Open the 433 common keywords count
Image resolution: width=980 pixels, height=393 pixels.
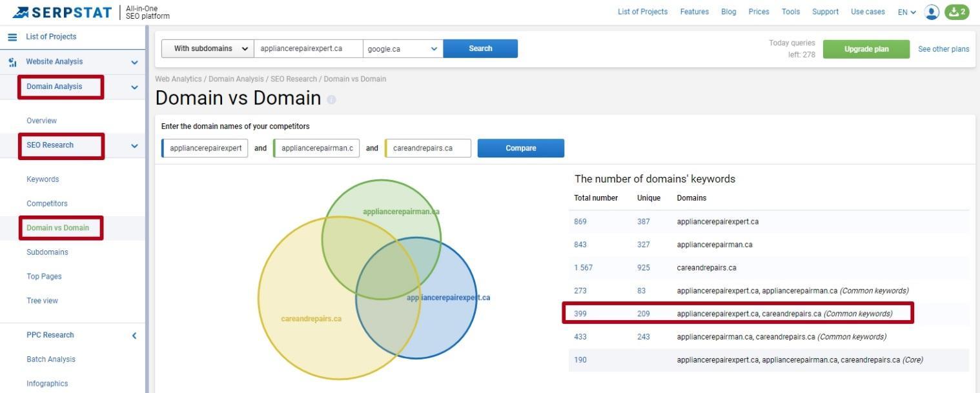pyautogui.click(x=580, y=336)
